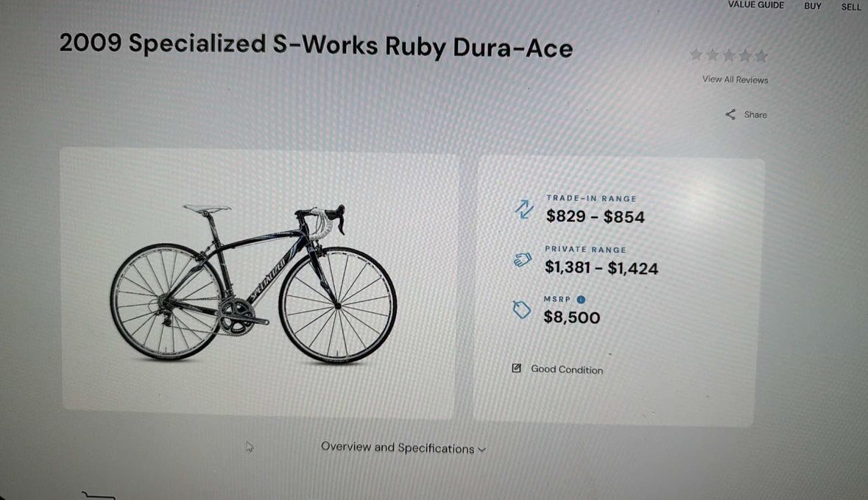Open the VALUE GUIDE menu item

(756, 5)
